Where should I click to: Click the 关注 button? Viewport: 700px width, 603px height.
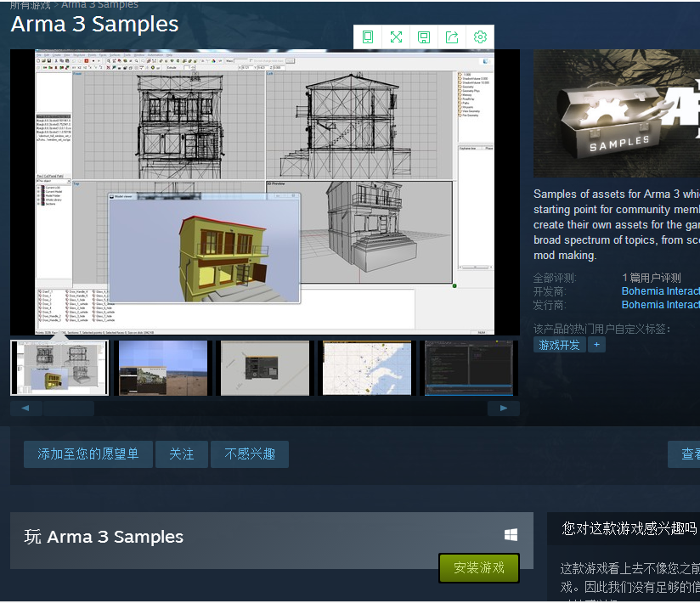pos(182,454)
